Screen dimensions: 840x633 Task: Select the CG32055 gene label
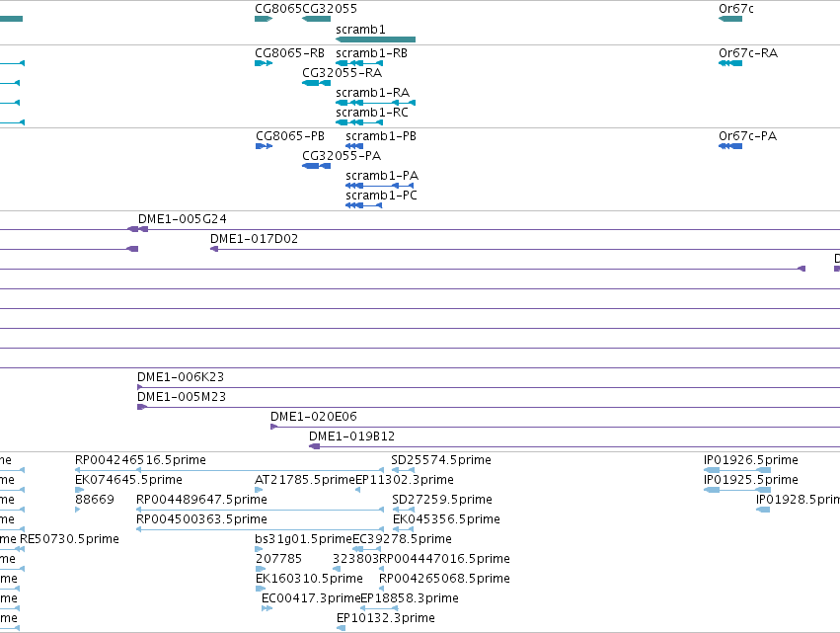[x=330, y=9]
